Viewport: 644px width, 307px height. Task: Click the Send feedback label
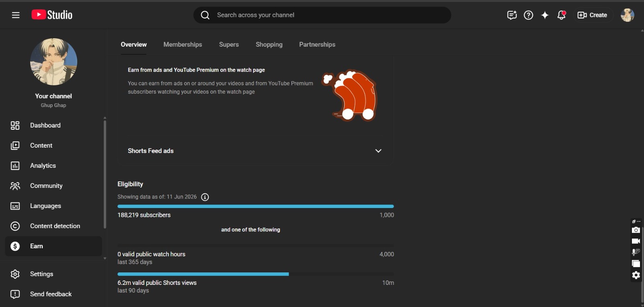coord(51,294)
